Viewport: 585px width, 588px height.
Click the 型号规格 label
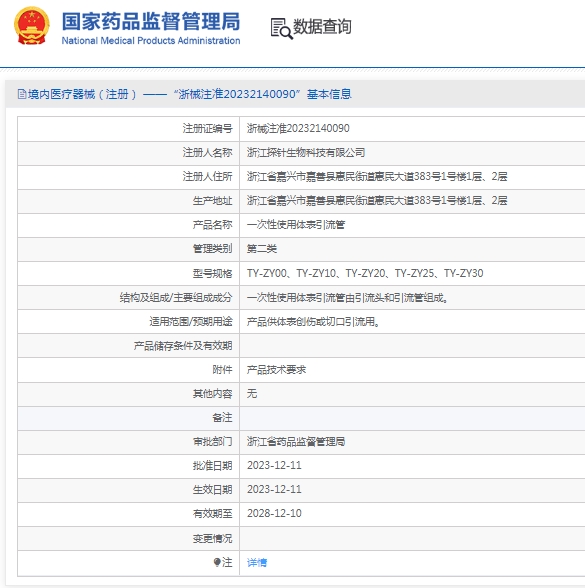(213, 273)
